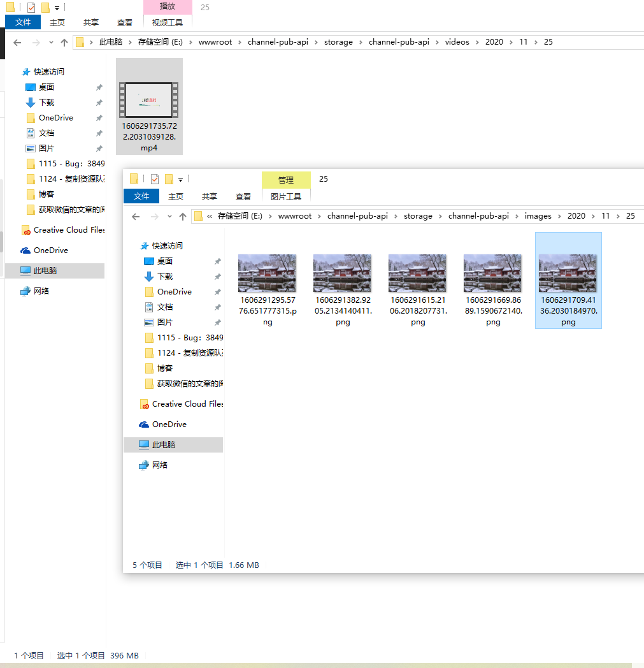Open 视频工具 tab in videos window
This screenshot has height=668, width=644.
[x=168, y=22]
